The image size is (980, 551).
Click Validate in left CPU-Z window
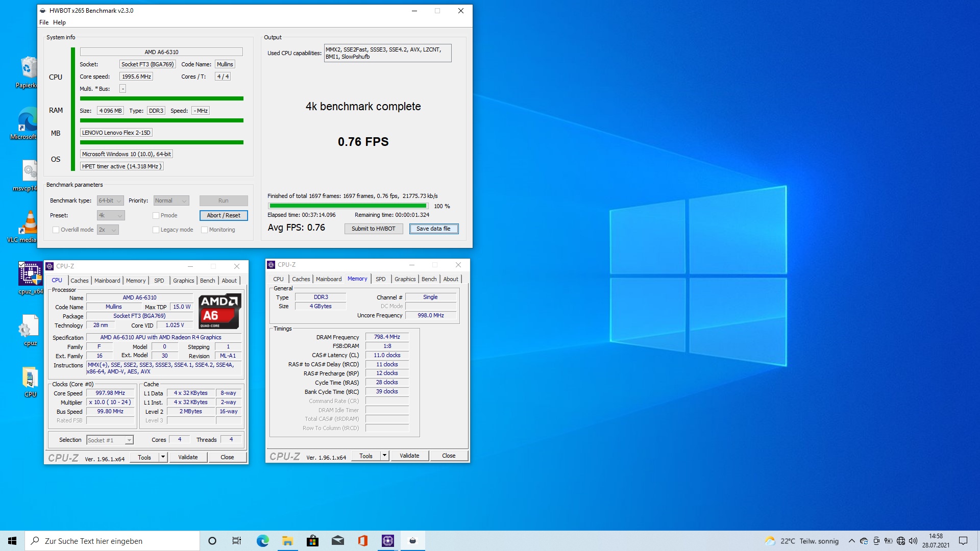(x=188, y=457)
